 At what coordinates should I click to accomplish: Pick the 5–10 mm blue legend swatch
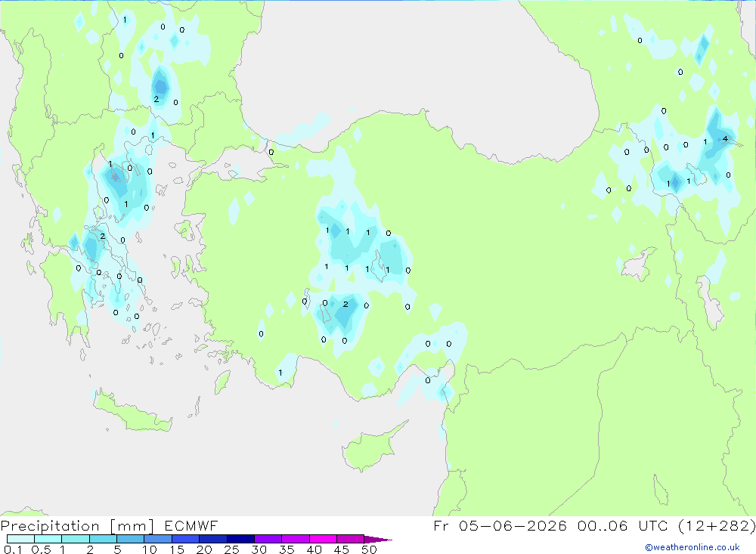point(130,539)
